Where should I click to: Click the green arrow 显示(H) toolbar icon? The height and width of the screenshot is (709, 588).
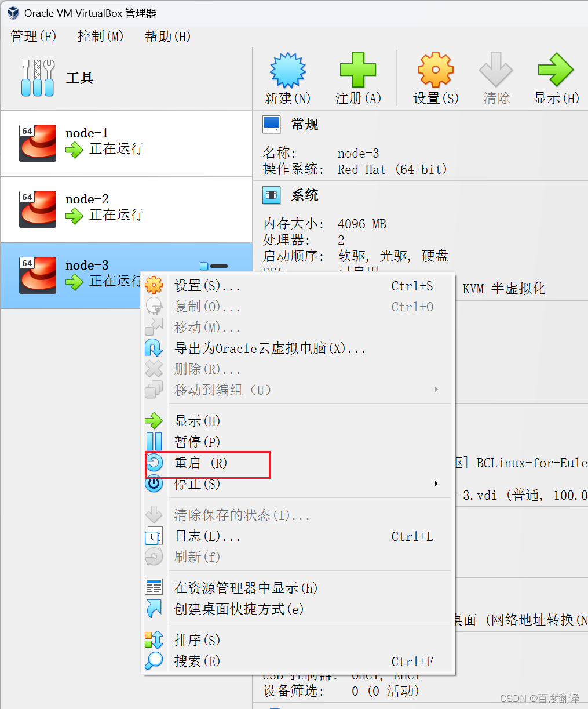click(x=556, y=70)
